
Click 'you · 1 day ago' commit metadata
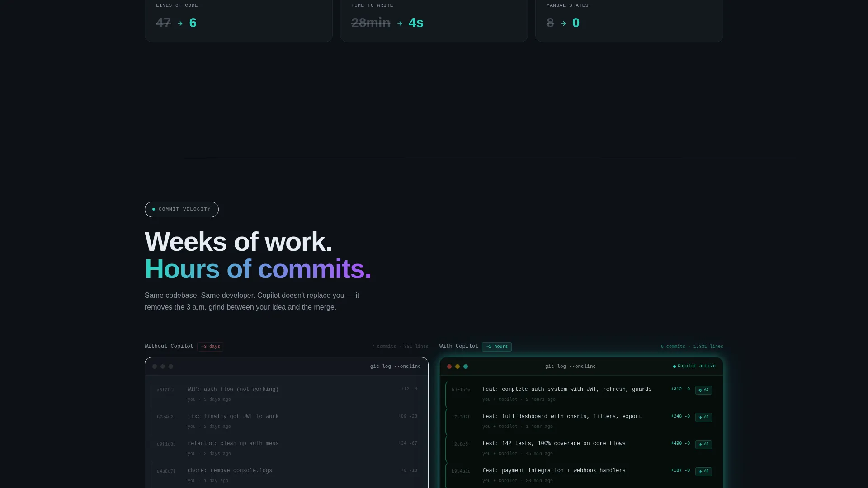click(x=208, y=481)
